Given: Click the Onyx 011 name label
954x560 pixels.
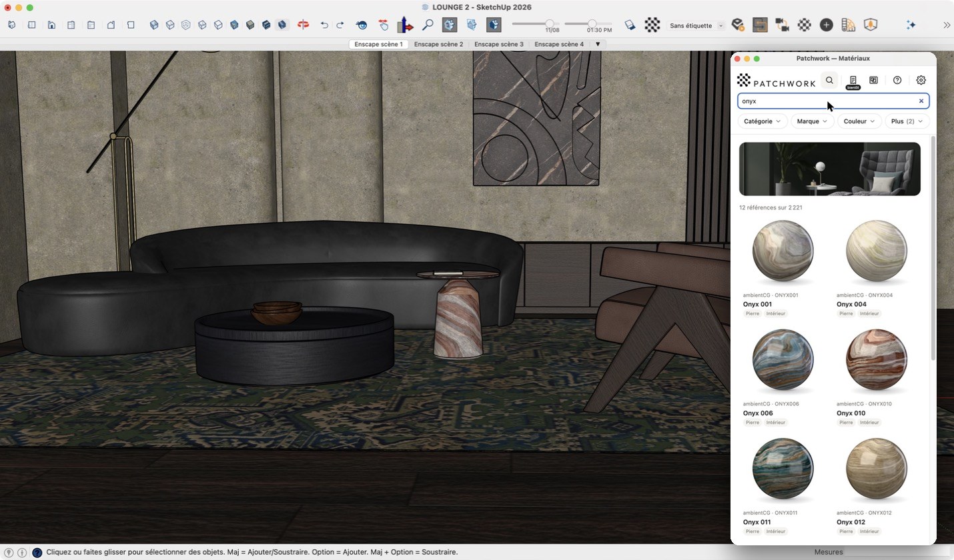Looking at the screenshot, I should [x=757, y=522].
